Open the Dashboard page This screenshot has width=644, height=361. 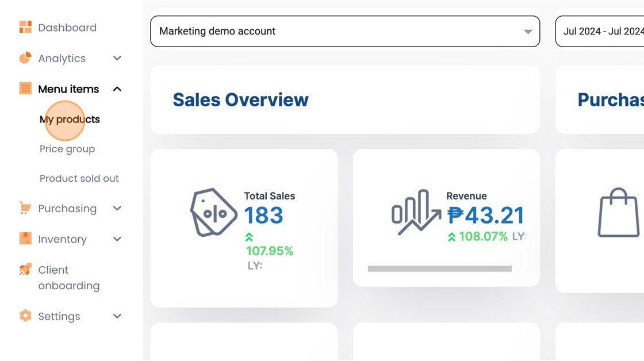point(67,28)
